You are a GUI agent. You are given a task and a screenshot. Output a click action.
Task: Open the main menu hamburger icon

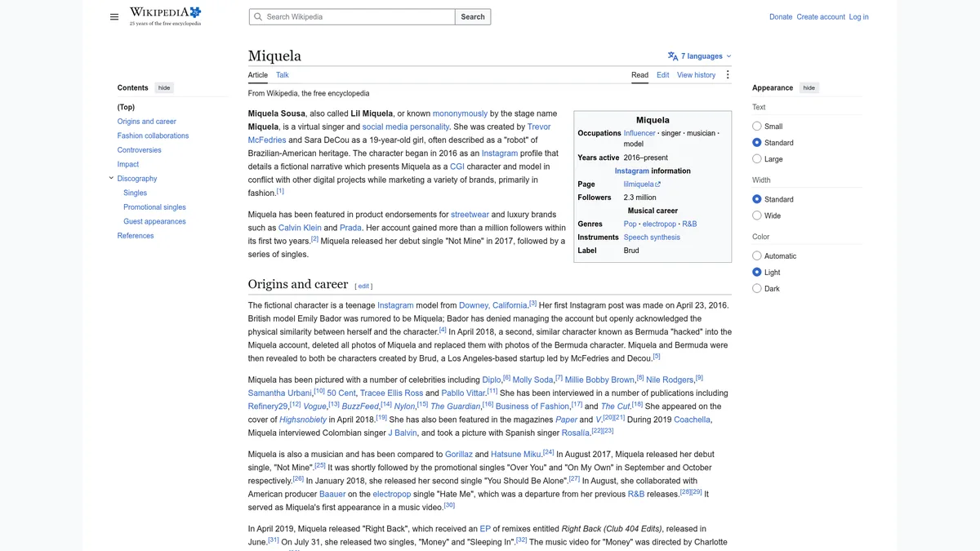114,16
